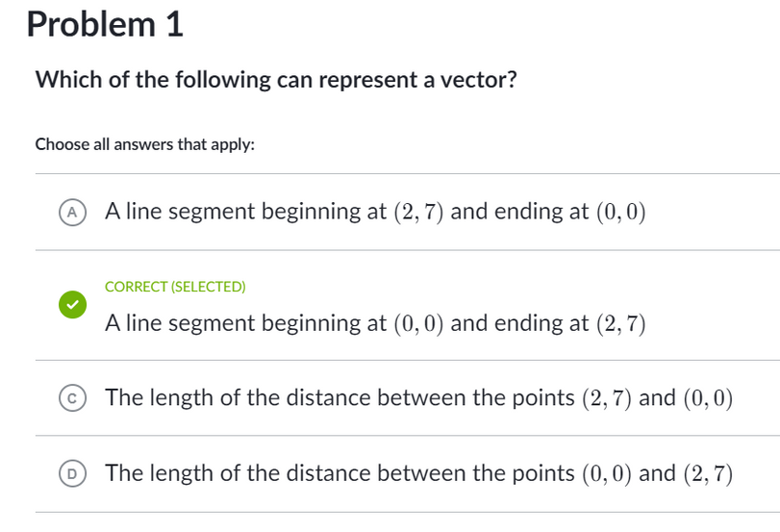Click the CORRECT (SELECTED) label

pos(175,287)
